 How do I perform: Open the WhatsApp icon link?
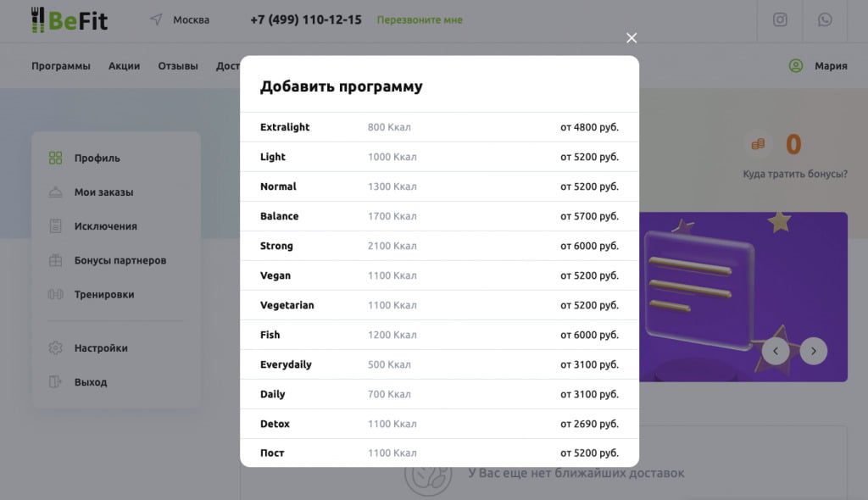pos(825,19)
